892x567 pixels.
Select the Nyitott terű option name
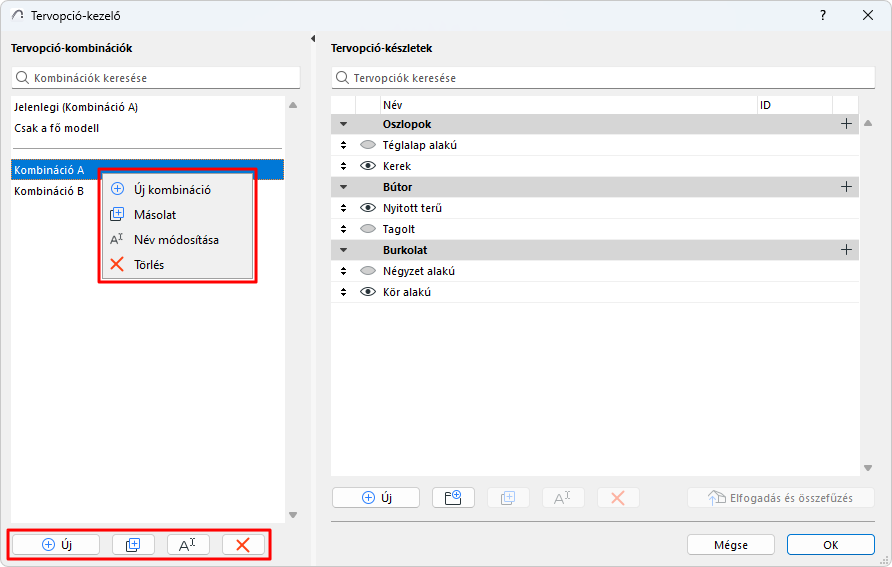pos(412,208)
